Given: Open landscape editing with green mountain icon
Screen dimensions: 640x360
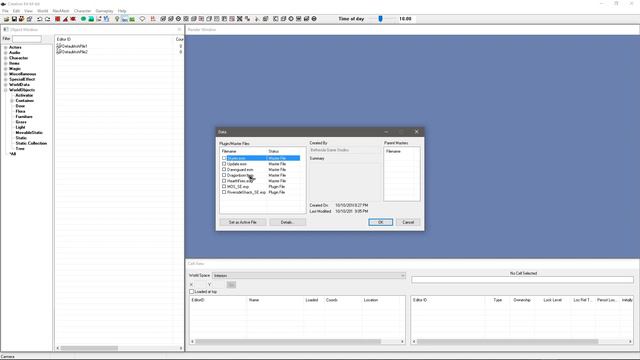Looking at the screenshot, I should [91, 19].
